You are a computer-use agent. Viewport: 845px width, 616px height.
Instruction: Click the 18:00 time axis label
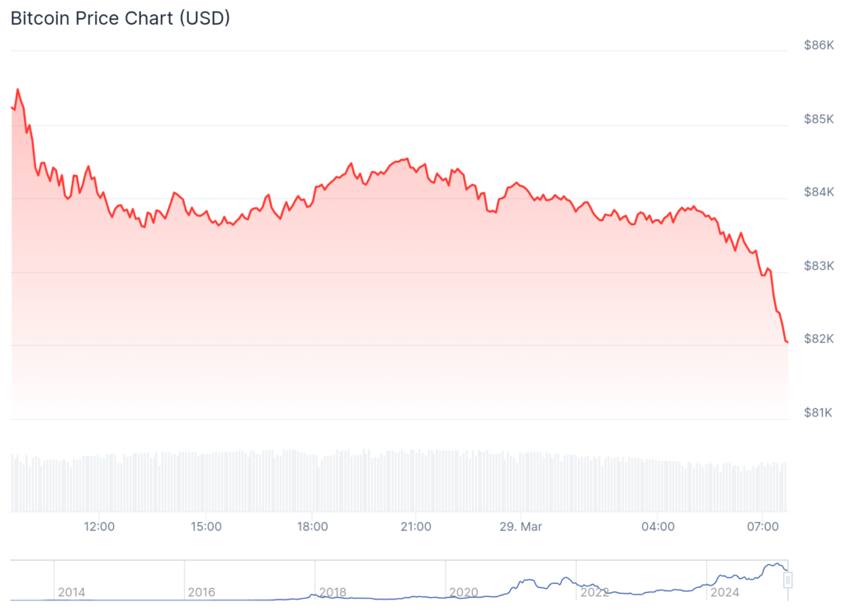click(x=312, y=526)
